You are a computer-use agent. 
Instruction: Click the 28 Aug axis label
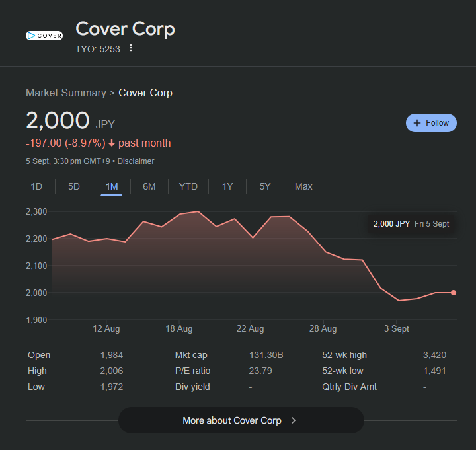coord(323,328)
